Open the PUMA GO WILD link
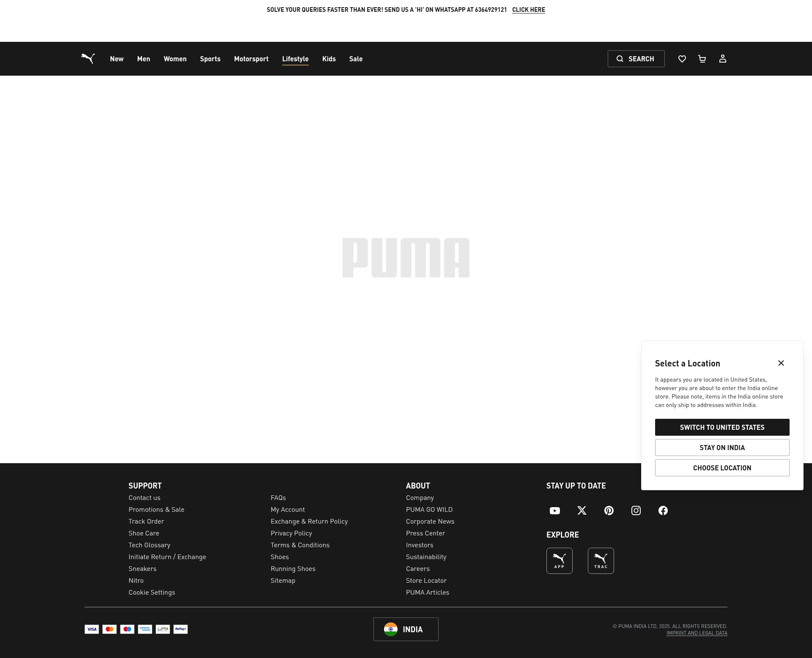 pos(429,510)
